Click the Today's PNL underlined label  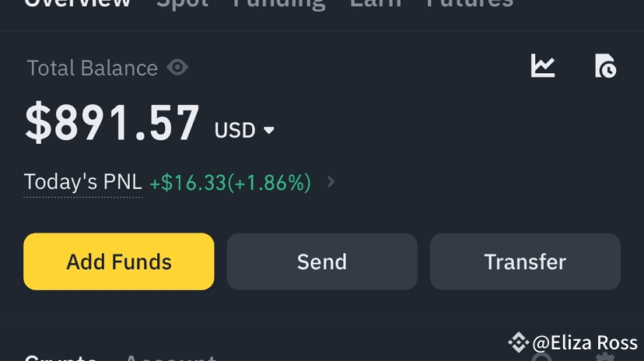click(83, 182)
